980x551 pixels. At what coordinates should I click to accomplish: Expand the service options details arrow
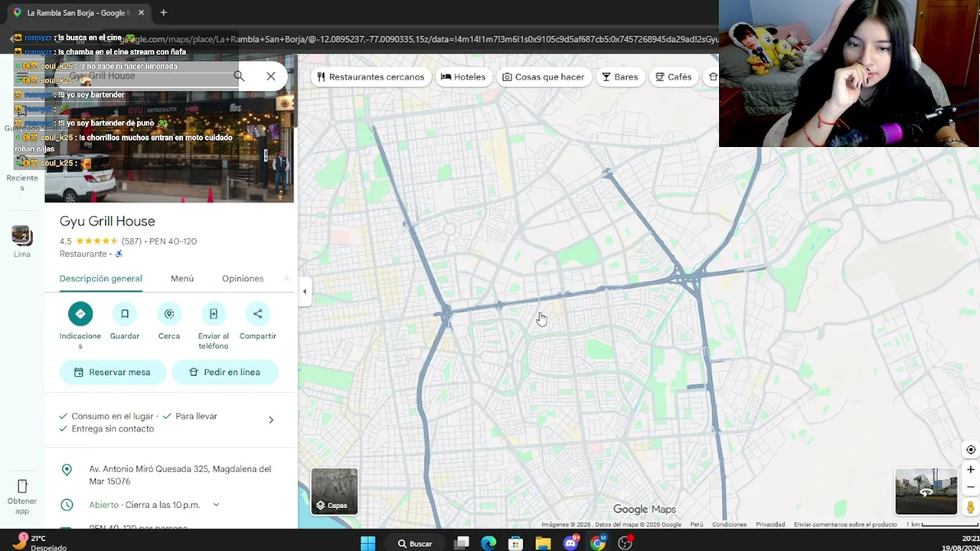(x=271, y=420)
